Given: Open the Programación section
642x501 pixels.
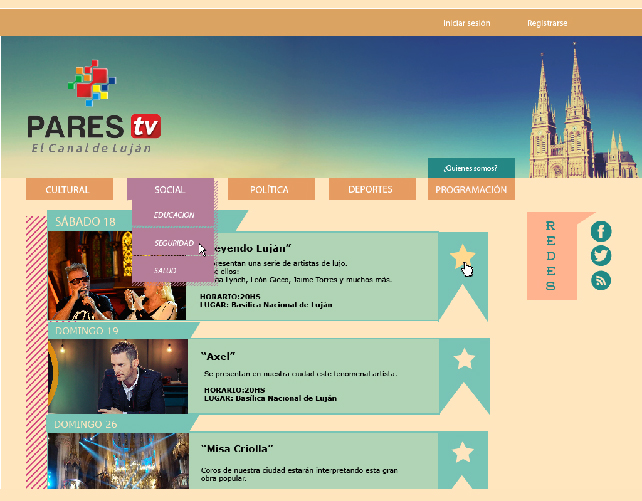Looking at the screenshot, I should pos(471,189).
